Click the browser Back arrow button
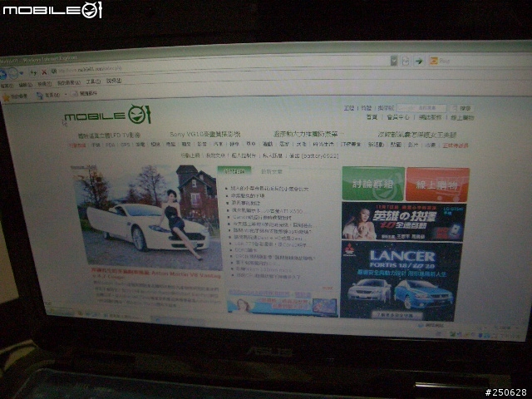This screenshot has height=399, width=532. point(2,74)
